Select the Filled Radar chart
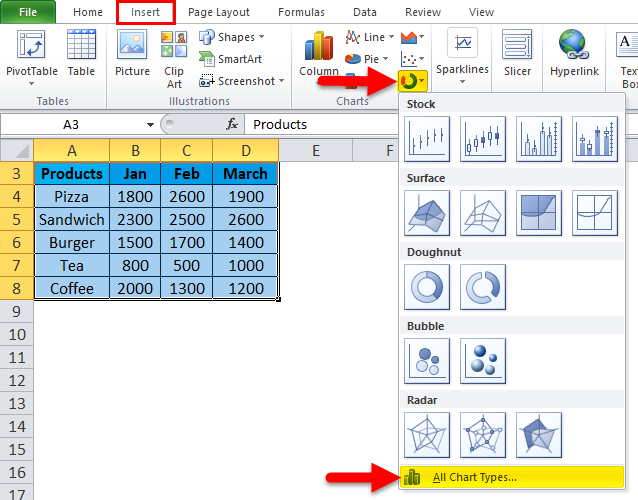Viewport: 638px width, 500px height. click(539, 435)
